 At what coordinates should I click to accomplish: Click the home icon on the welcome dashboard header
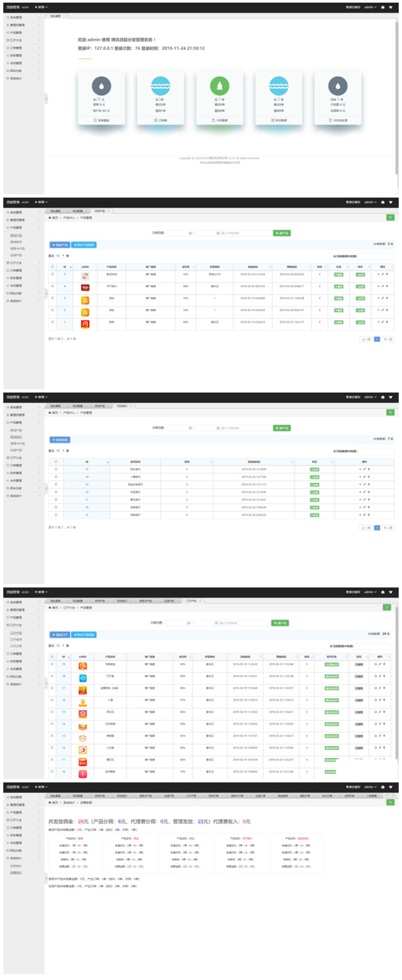(383, 8)
